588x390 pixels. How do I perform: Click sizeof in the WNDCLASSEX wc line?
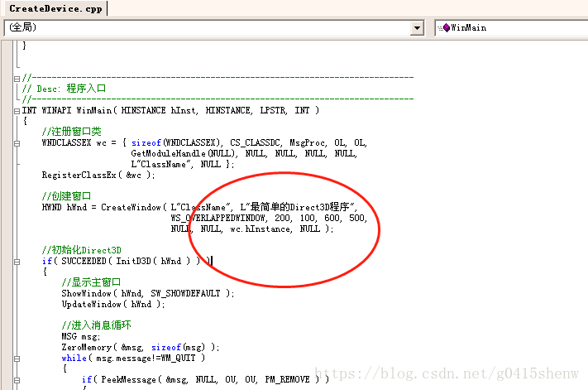point(146,143)
